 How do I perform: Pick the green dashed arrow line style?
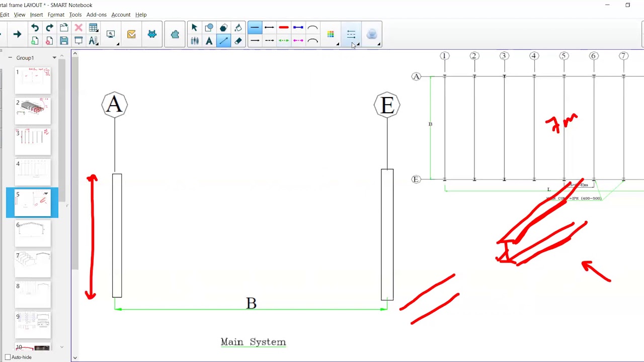click(x=284, y=41)
